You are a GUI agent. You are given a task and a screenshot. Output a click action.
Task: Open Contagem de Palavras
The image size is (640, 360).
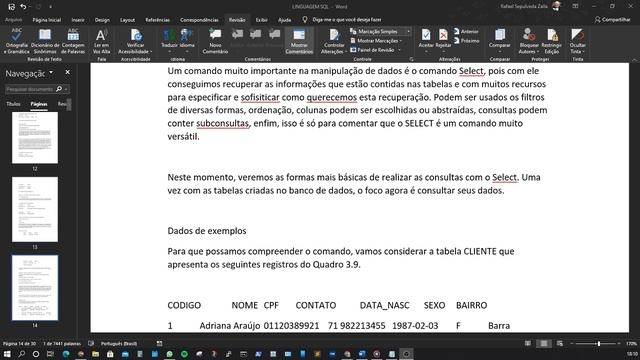73,41
